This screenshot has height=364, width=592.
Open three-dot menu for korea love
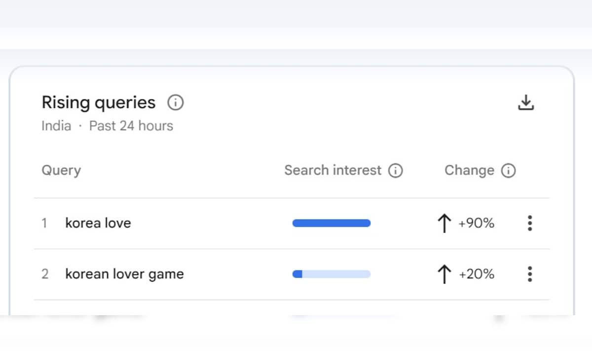tap(530, 223)
